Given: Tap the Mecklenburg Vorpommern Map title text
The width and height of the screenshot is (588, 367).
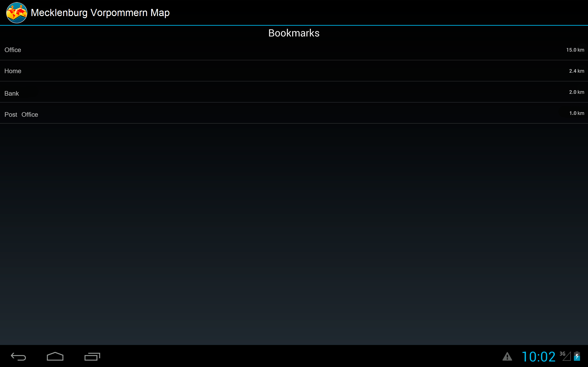Looking at the screenshot, I should click(x=100, y=13).
